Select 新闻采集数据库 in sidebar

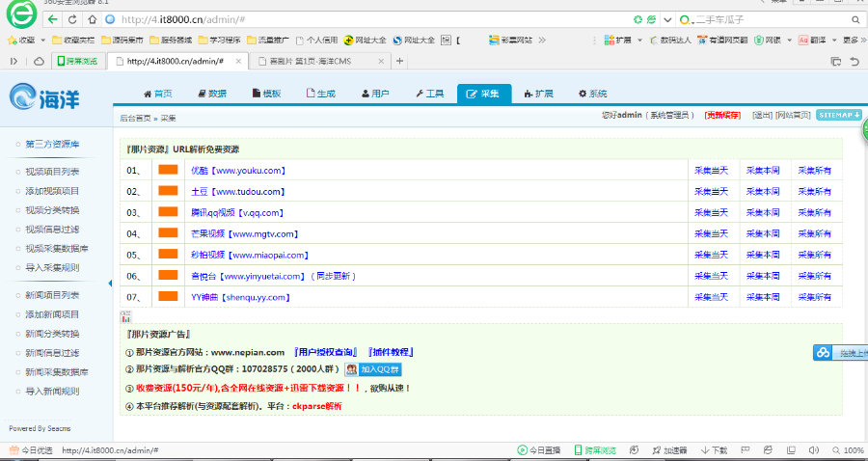click(57, 372)
